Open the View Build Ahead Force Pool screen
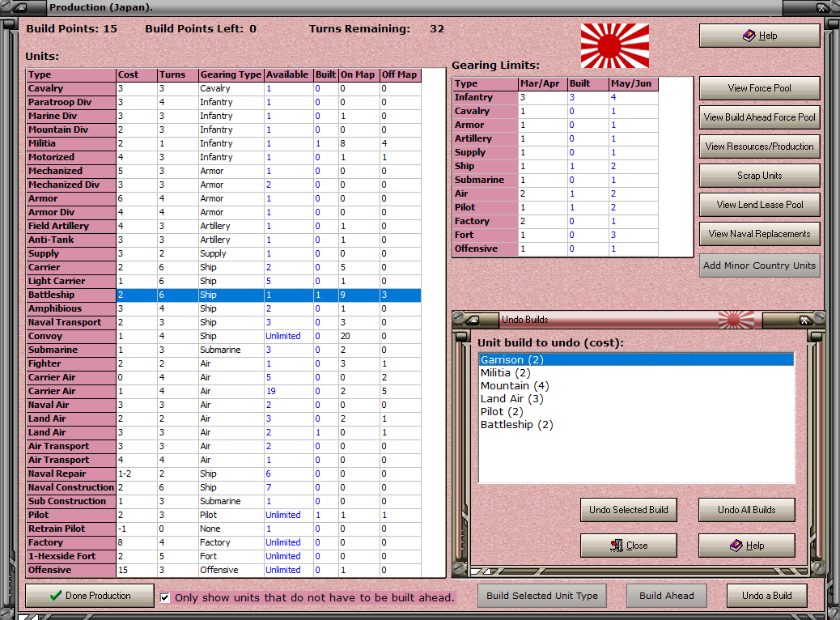This screenshot has height=620, width=840. [759, 117]
